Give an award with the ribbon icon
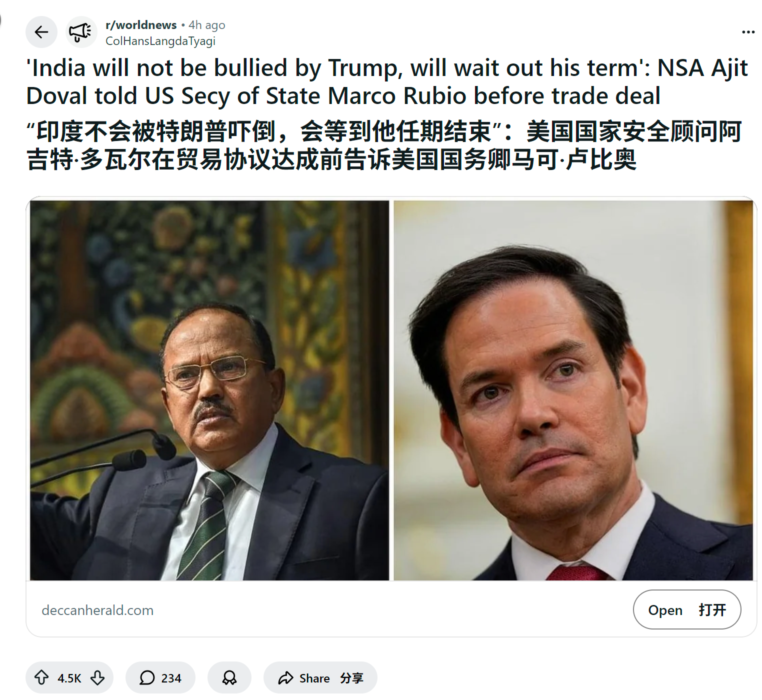This screenshot has width=762, height=700. 229,677
